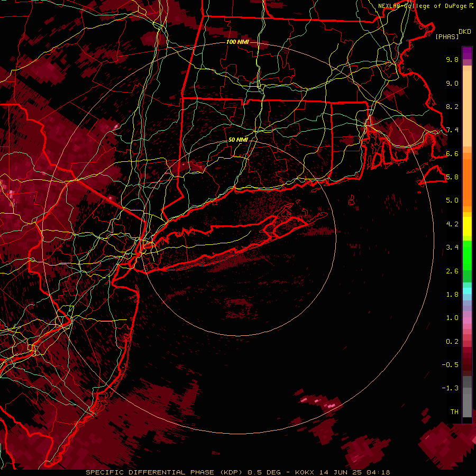
Task: Click the "[PHAS]" legend label
Action: 447,36
